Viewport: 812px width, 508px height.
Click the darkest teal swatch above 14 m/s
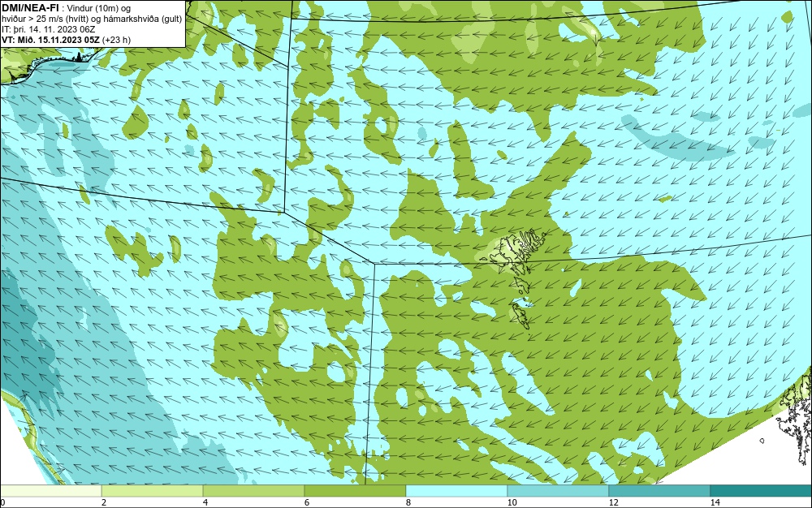762,491
